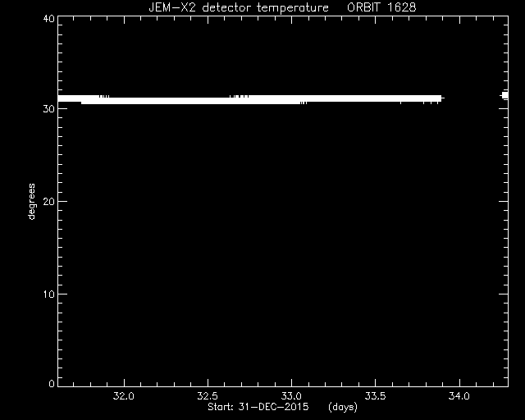Click the y-axis tick label 10
This screenshot has width=525, height=420.
click(49, 294)
